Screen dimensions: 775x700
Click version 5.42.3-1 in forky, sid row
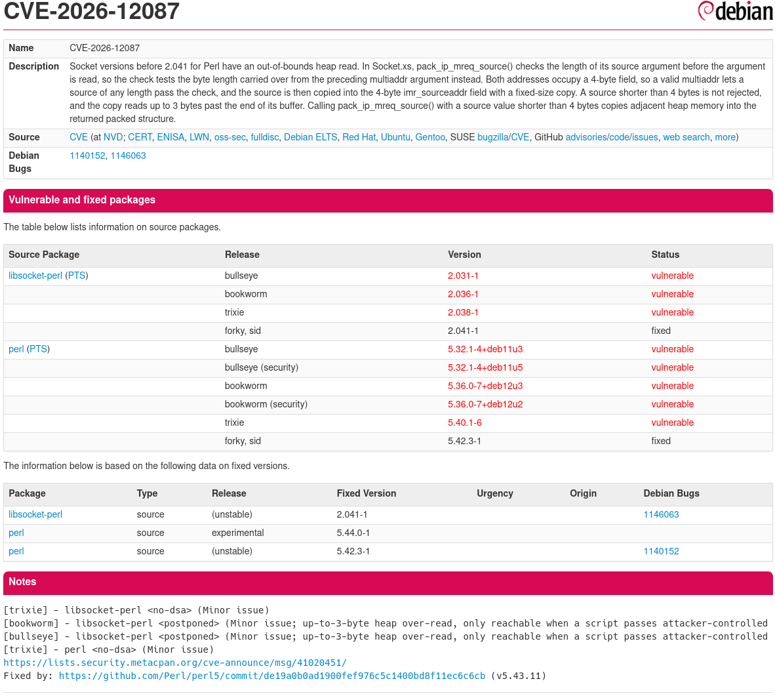pos(464,441)
